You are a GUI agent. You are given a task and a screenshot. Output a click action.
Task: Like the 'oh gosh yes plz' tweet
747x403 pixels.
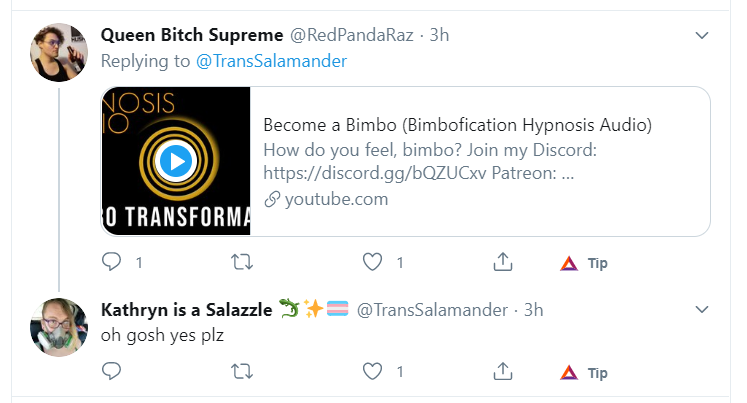(372, 371)
